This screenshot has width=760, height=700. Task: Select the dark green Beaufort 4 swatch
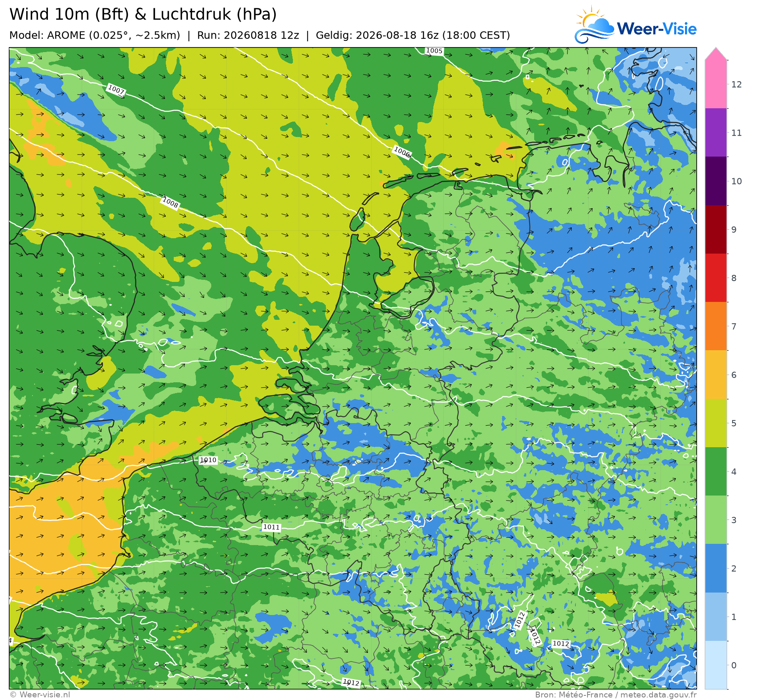(x=716, y=471)
